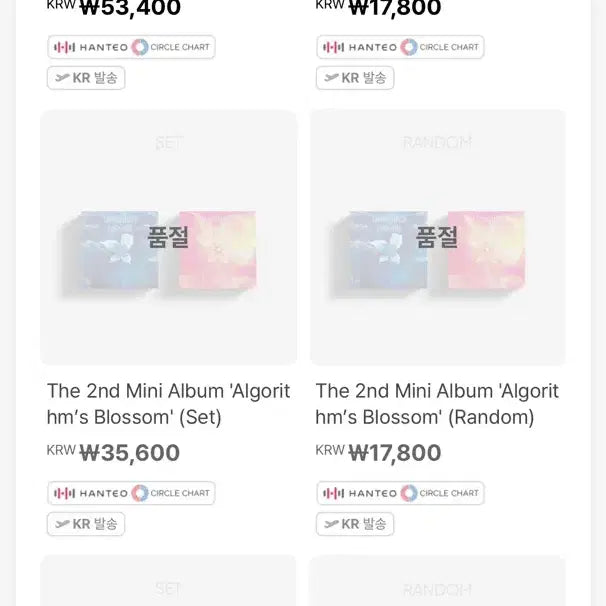
Task: Open the sold-out Set album thumbnail
Action: point(168,238)
